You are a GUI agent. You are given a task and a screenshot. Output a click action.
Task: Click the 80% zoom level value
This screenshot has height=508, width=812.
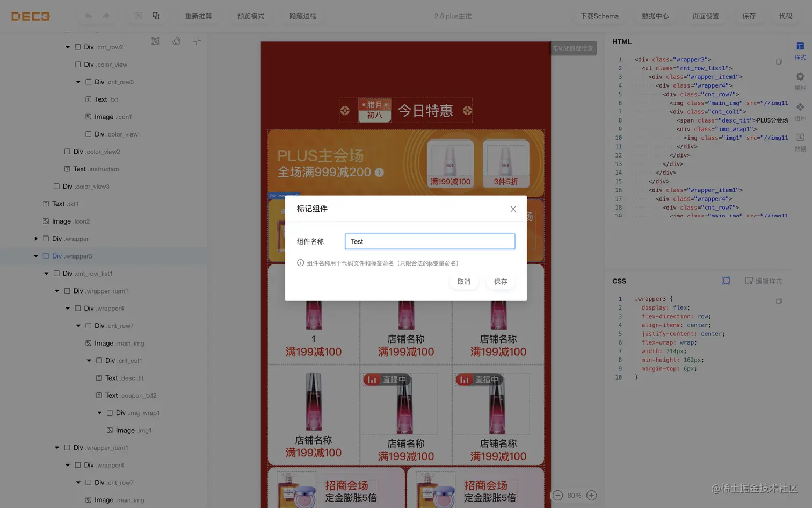(x=575, y=496)
